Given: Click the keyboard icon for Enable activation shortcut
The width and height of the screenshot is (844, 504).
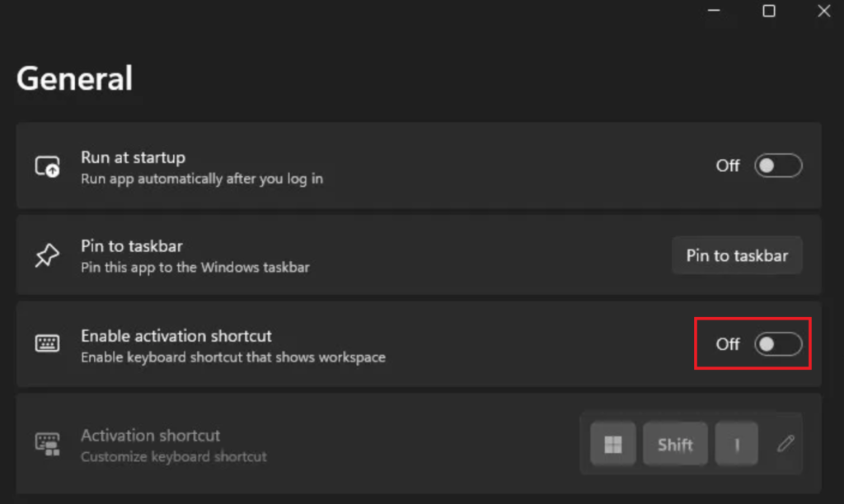Looking at the screenshot, I should (x=49, y=343).
